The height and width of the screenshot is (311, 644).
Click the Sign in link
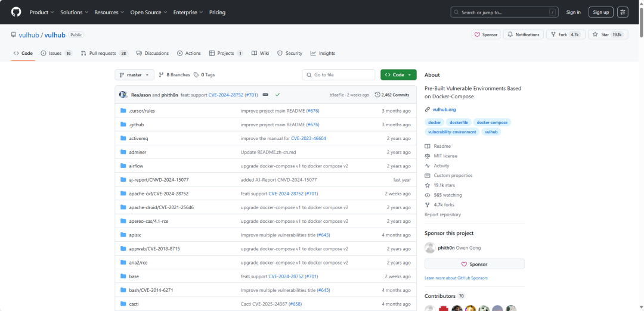point(573,13)
